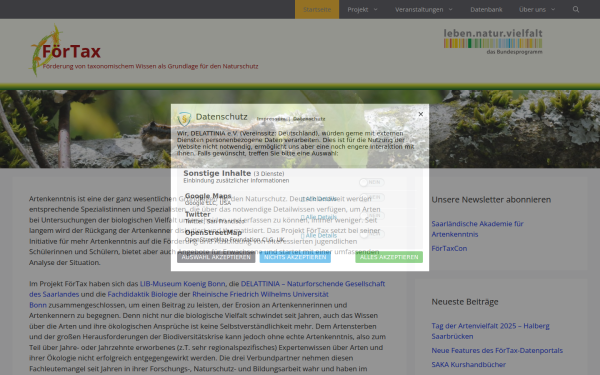The height and width of the screenshot is (375, 600).
Task: Follow the LIB-Museum Koenig Bonn link
Action: [x=183, y=284]
